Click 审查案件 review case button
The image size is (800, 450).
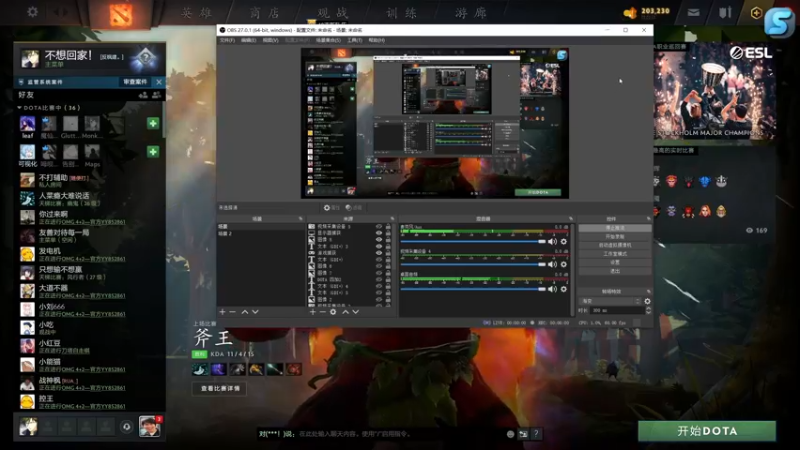(x=135, y=82)
